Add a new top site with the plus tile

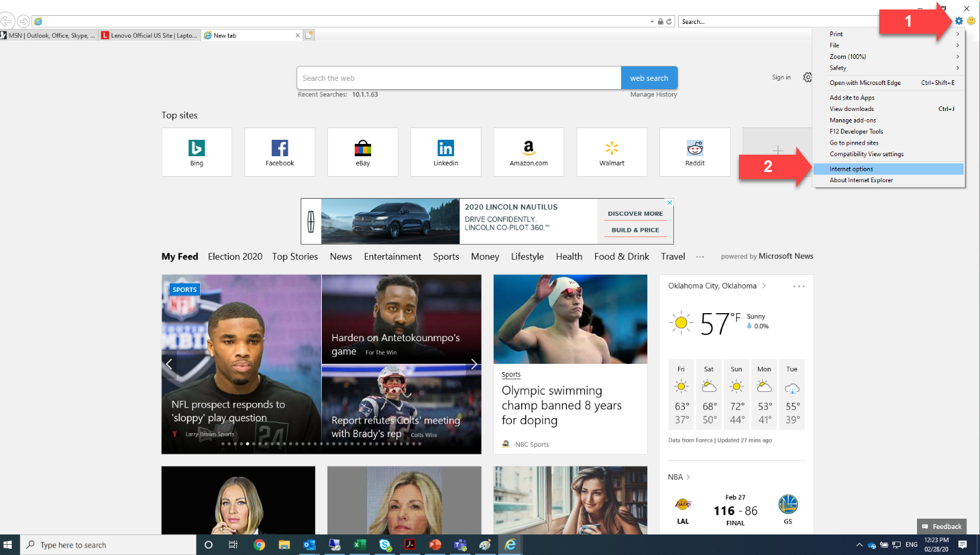[777, 149]
